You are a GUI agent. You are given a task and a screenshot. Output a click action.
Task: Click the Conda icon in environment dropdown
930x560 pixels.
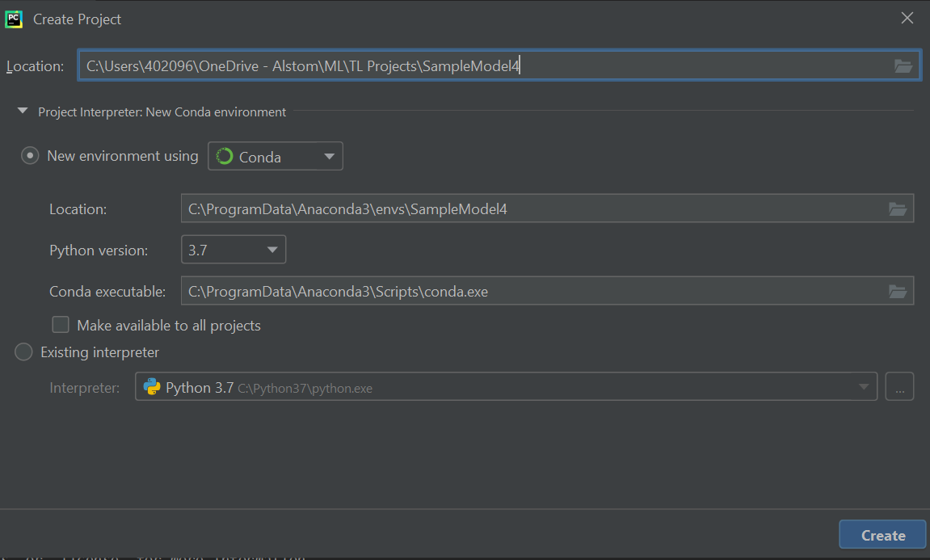[x=224, y=156]
